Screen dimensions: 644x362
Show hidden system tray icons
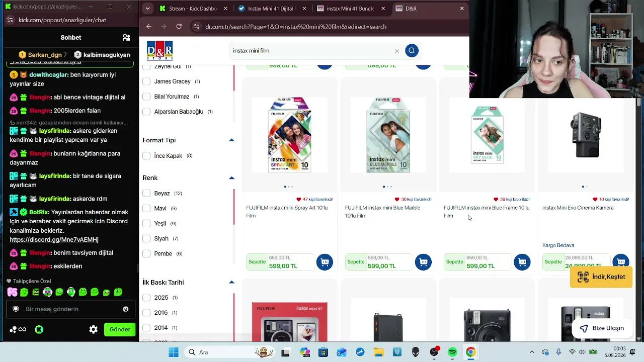pyautogui.click(x=532, y=352)
